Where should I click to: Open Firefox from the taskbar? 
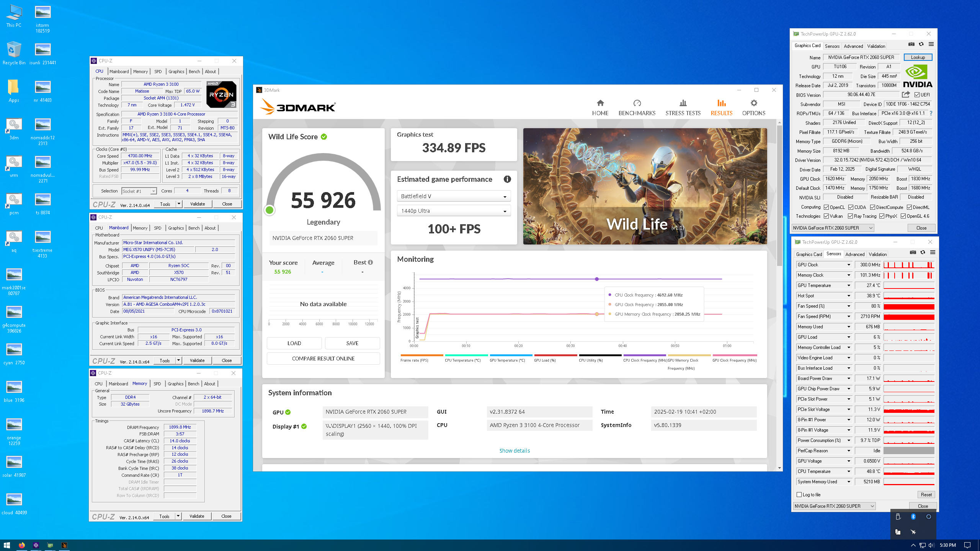22,545
